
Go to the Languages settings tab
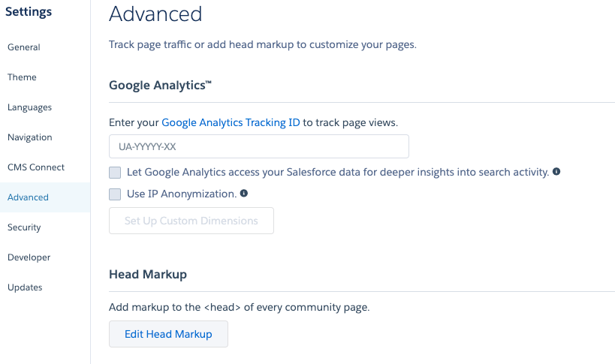[30, 107]
